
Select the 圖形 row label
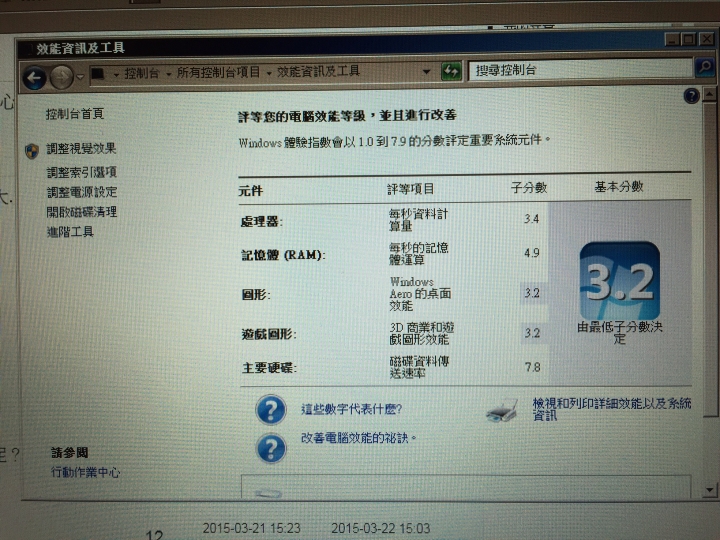pos(256,294)
